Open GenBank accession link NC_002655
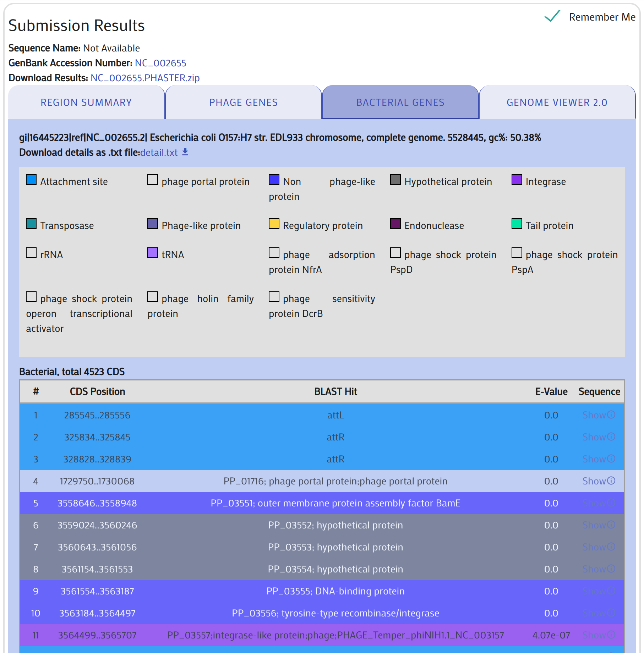The width and height of the screenshot is (644, 653). pyautogui.click(x=160, y=63)
